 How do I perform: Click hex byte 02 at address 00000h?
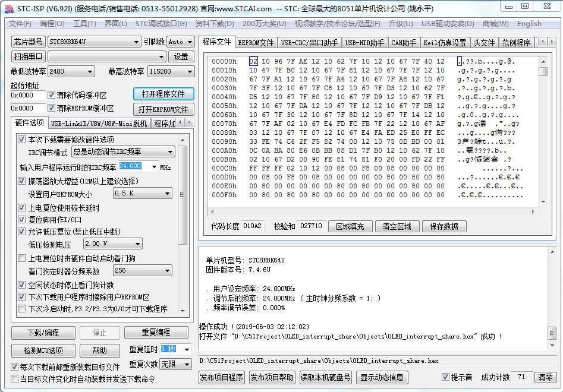[253, 61]
